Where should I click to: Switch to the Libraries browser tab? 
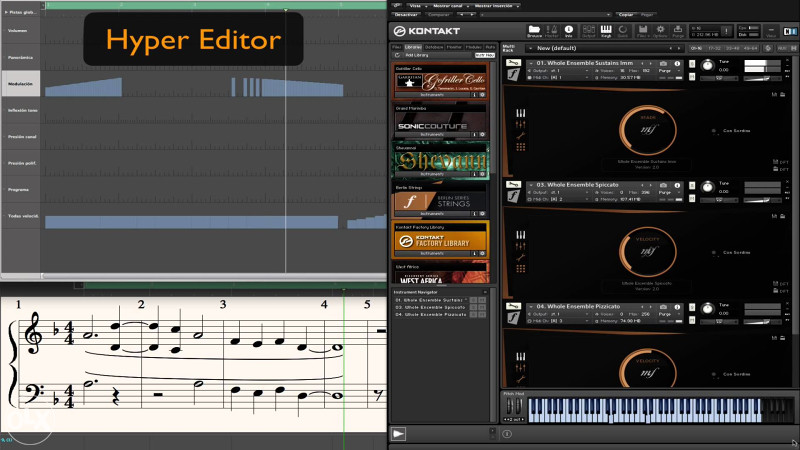point(413,47)
